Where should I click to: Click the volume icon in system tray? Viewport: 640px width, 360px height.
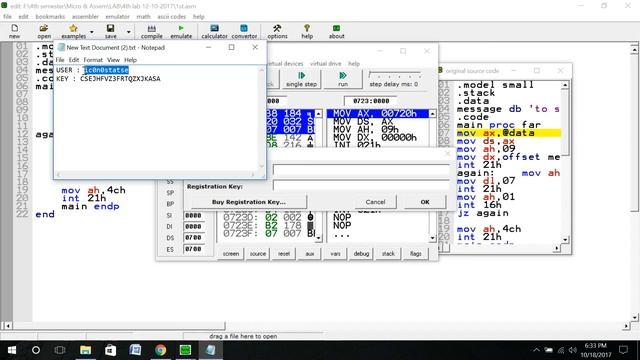pos(573,350)
